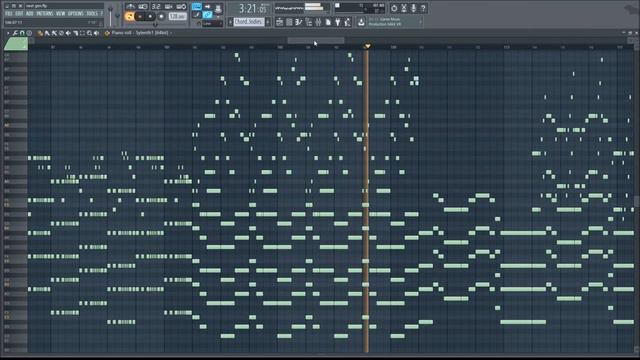
Task: Open the Playlist view
Action: point(279,22)
